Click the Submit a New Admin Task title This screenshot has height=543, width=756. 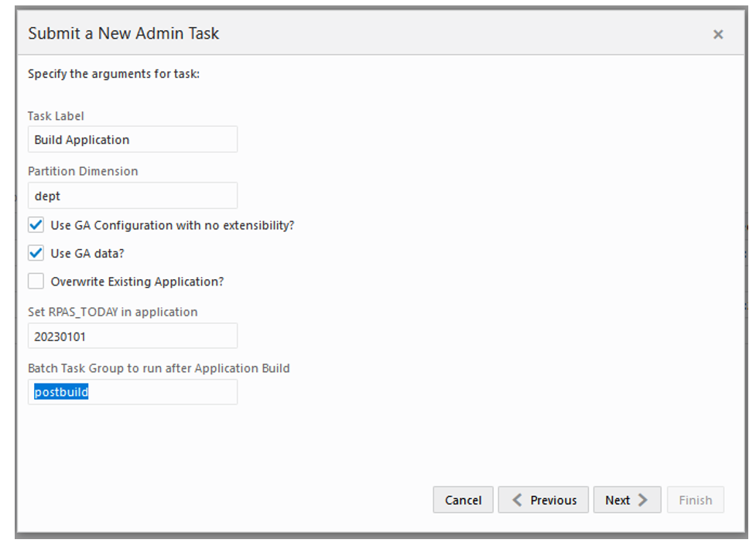[123, 33]
